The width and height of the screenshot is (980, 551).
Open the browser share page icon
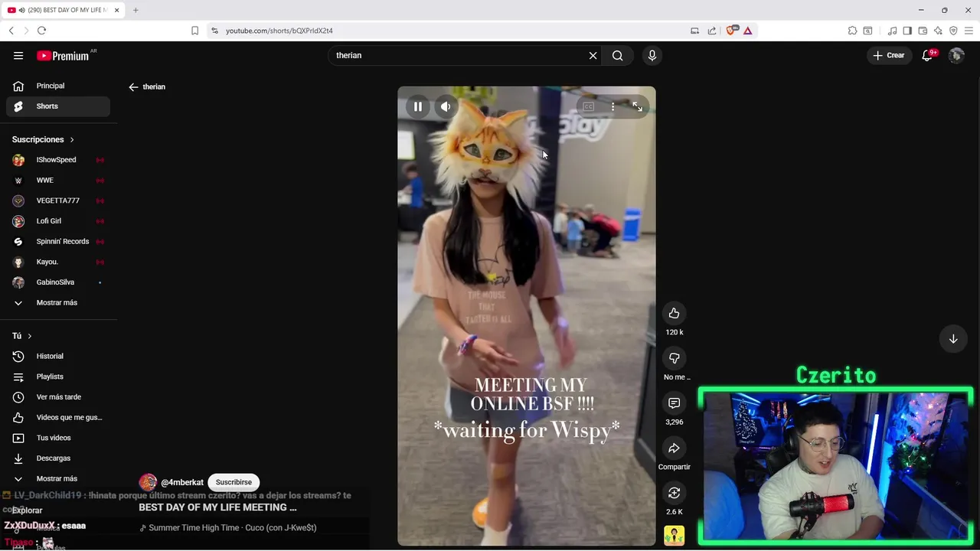712,31
